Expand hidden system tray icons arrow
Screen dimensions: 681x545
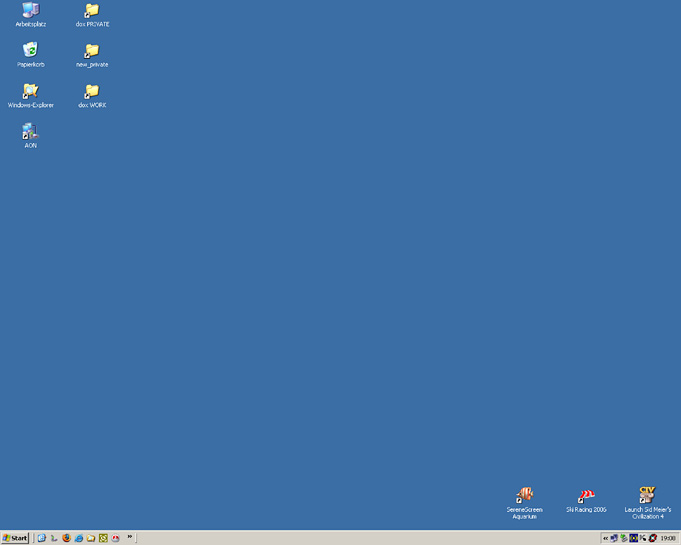click(605, 537)
